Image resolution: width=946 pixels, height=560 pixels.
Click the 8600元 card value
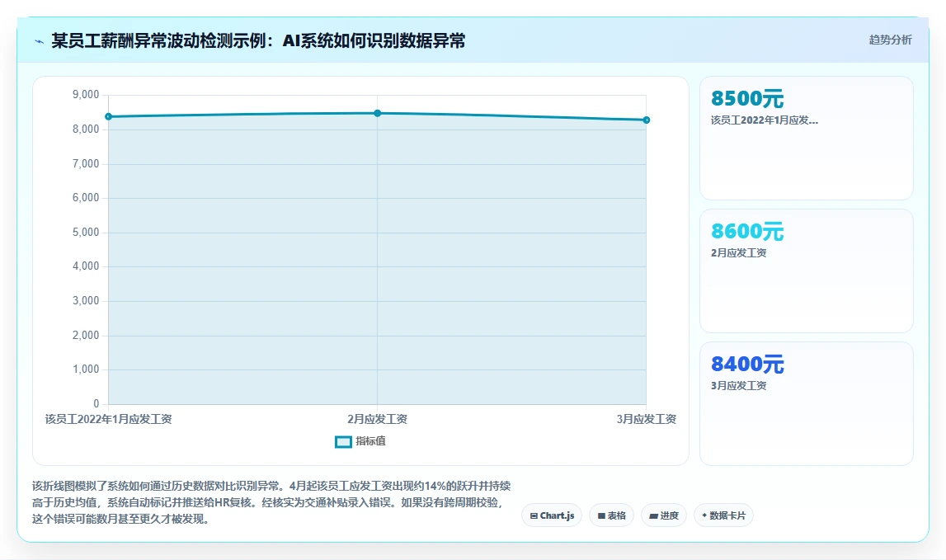point(747,231)
